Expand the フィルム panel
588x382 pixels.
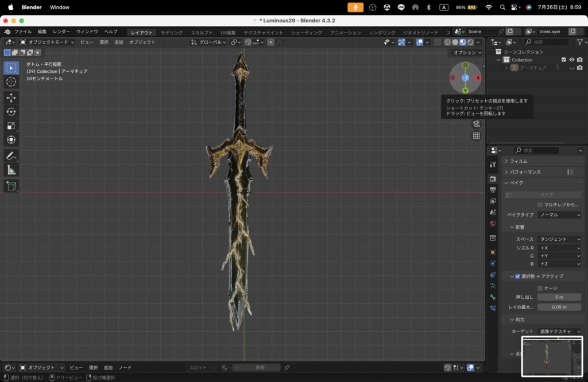click(519, 161)
